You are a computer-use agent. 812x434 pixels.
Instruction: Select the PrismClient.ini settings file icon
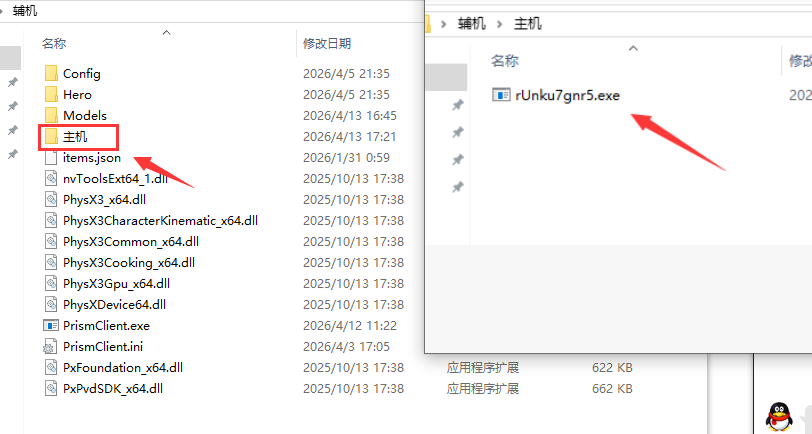click(51, 346)
